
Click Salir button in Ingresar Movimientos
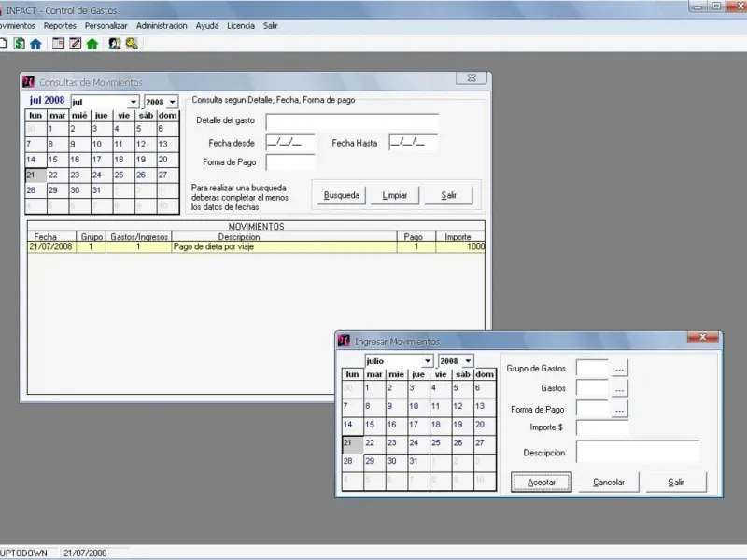[676, 482]
